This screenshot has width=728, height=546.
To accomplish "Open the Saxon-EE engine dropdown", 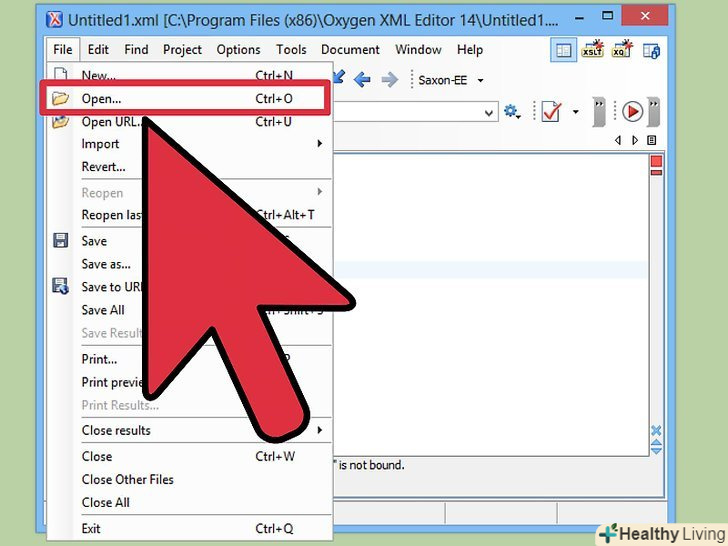I will pos(481,81).
